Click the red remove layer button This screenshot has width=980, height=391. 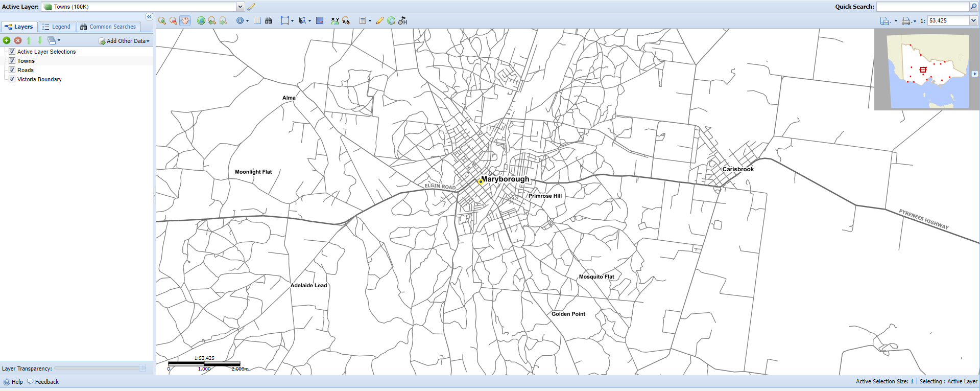point(18,40)
